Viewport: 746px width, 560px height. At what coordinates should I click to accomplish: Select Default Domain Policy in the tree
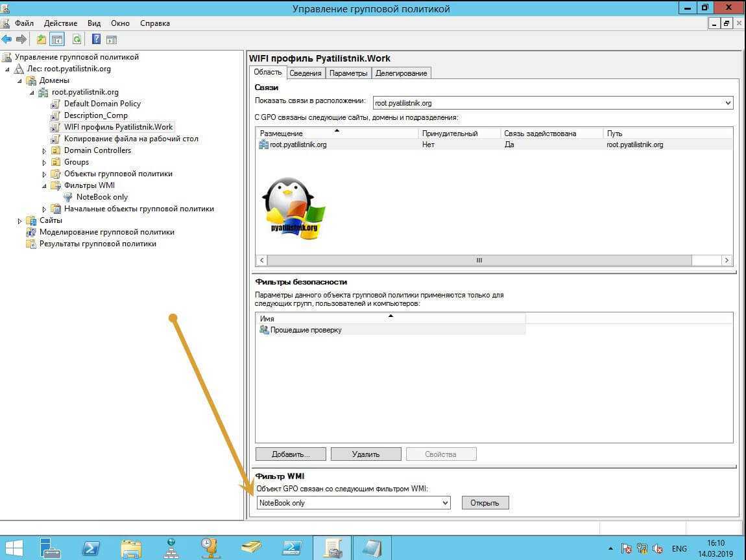(102, 104)
